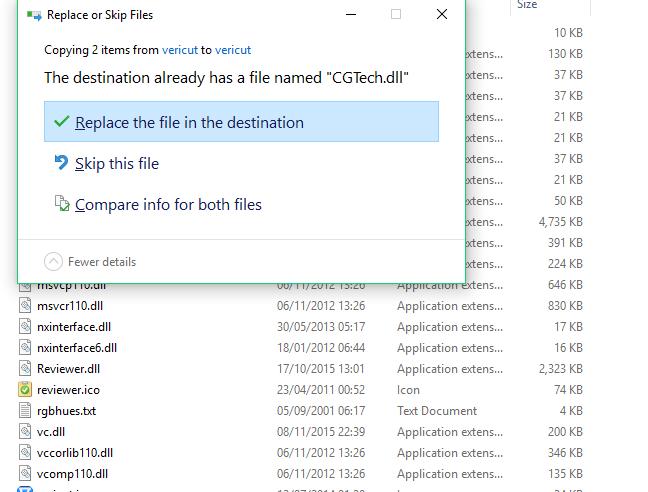Select the vccorlib110.dll file
This screenshot has width=648, height=492.
click(75, 453)
